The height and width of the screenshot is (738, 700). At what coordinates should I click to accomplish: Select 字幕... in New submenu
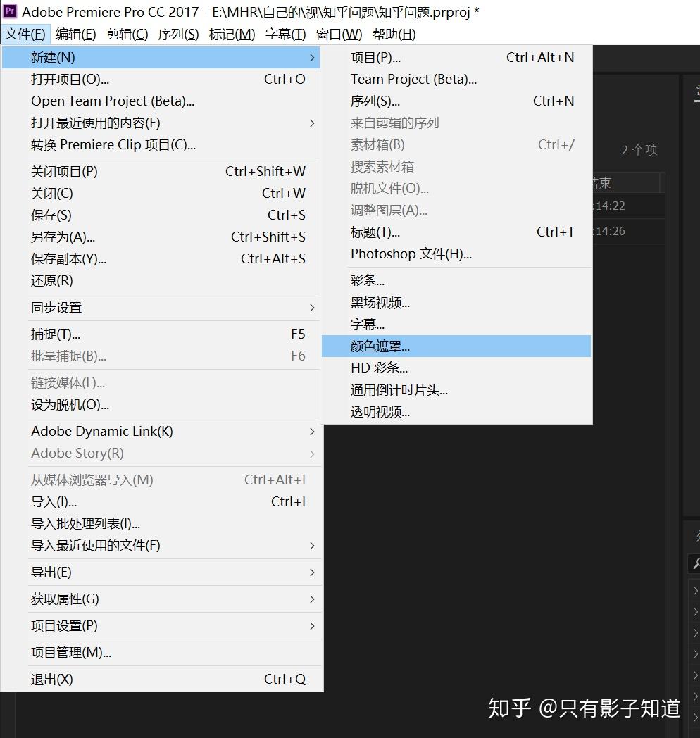click(456, 325)
